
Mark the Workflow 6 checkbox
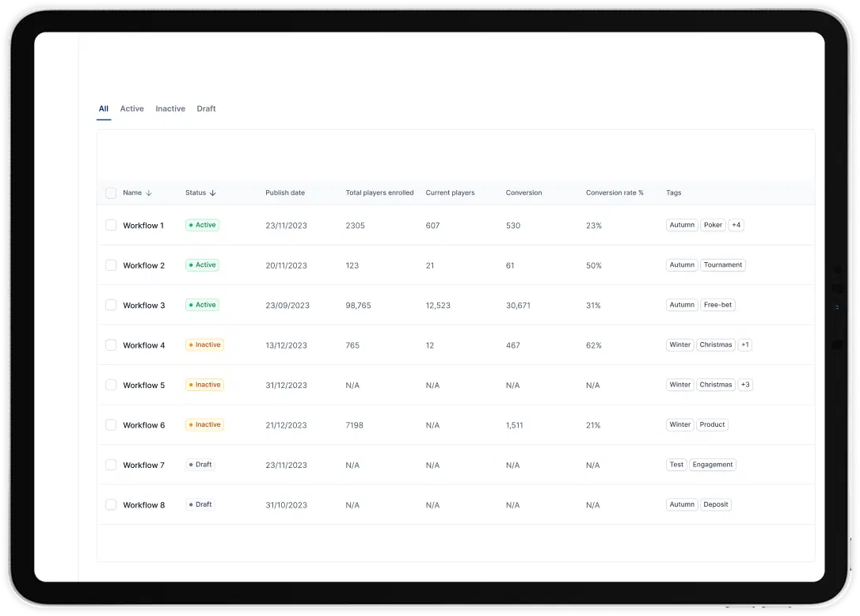pos(111,425)
